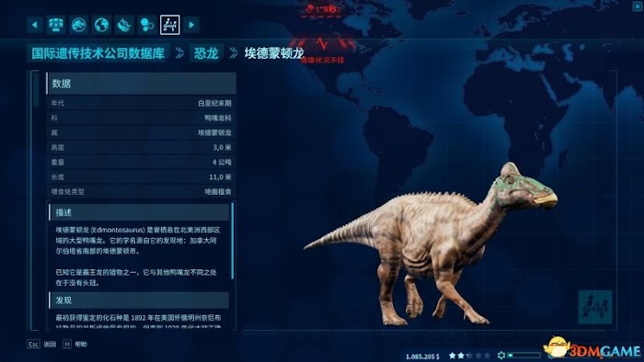The height and width of the screenshot is (362, 644).
Task: Click the 恐龙 breadcrumb
Action: (x=206, y=53)
